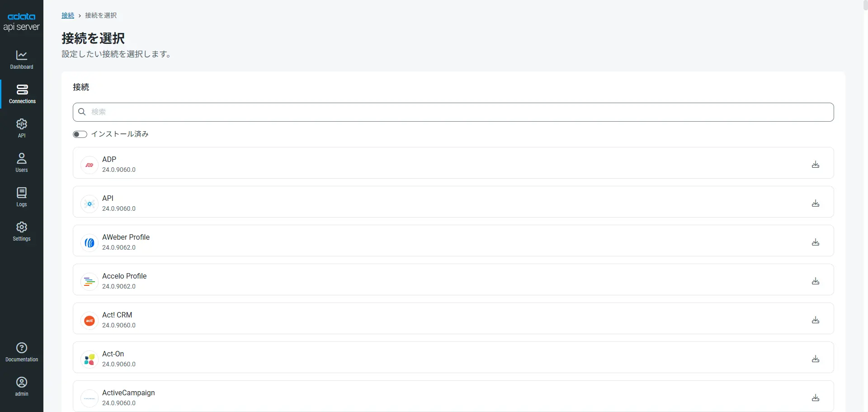Click the 接続 breadcrumb link
Screen dimensions: 868x412
pos(68,15)
